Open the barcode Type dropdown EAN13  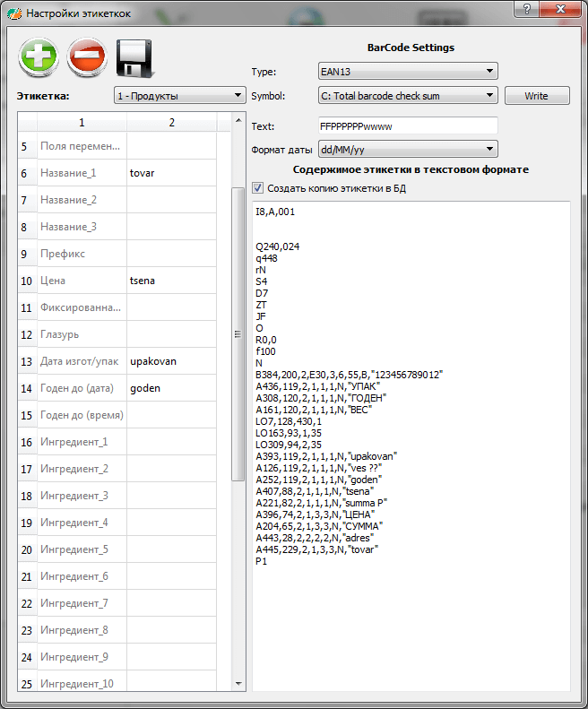coord(408,72)
